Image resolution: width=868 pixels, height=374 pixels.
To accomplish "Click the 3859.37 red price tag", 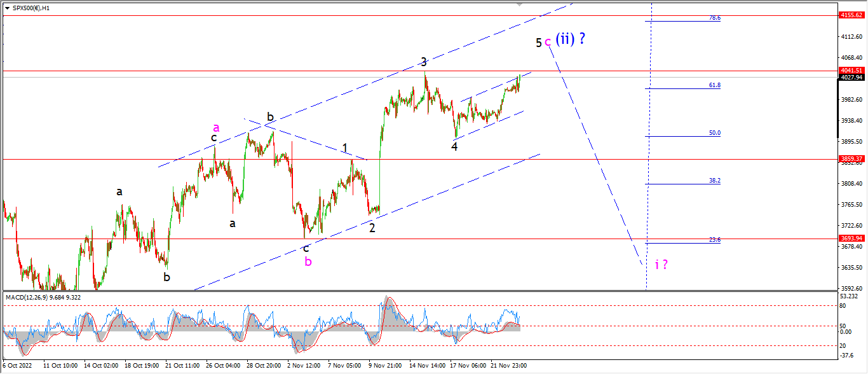I will (x=851, y=159).
